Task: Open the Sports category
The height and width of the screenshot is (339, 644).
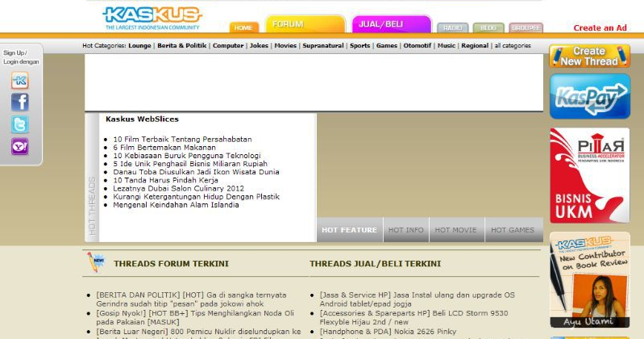Action: pyautogui.click(x=360, y=46)
